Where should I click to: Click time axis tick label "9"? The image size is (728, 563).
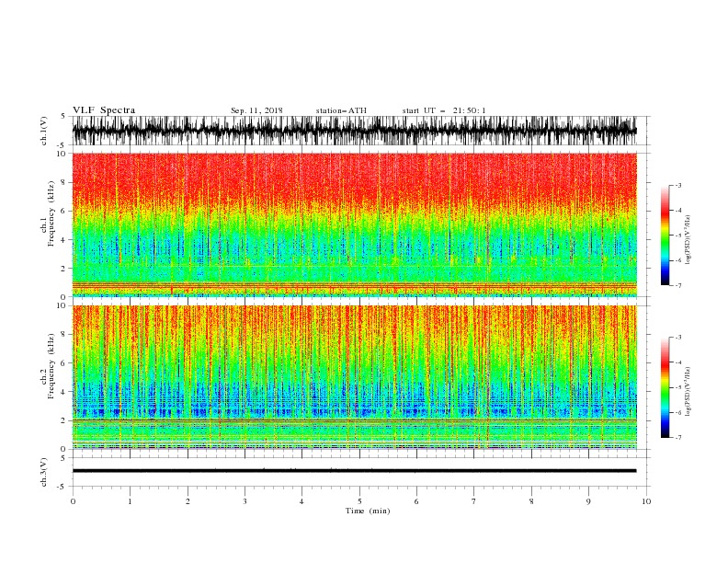[588, 501]
